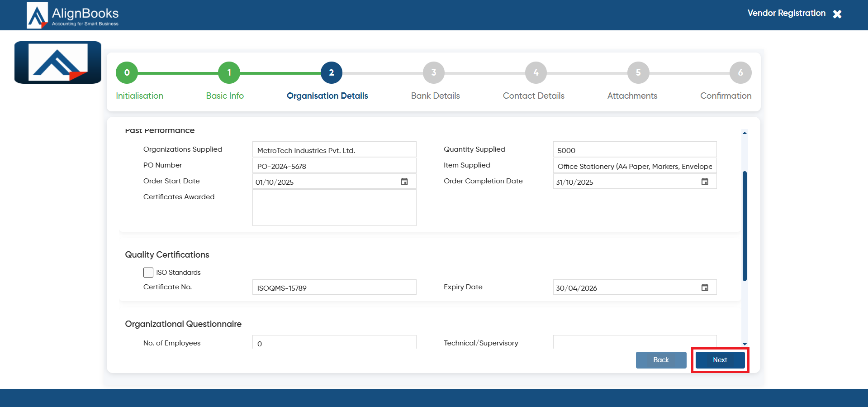Screen dimensions: 868x407
Task: Click the vertical scrollbar thumb
Action: tap(745, 226)
